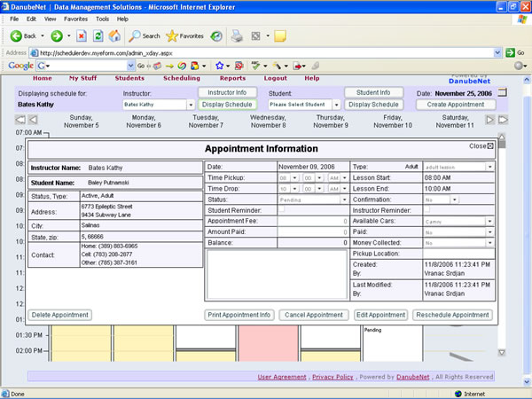Refresh the page with the Refresh icon

point(98,36)
